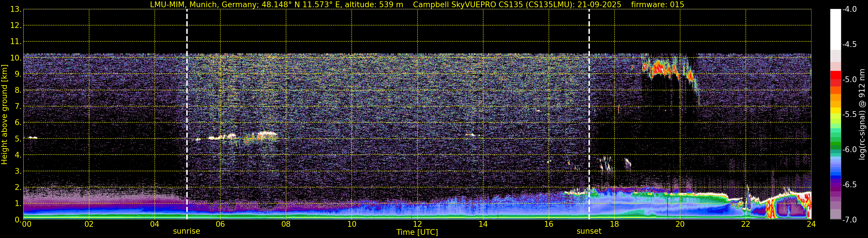Click the time axis tick "00"

[x=26, y=224]
